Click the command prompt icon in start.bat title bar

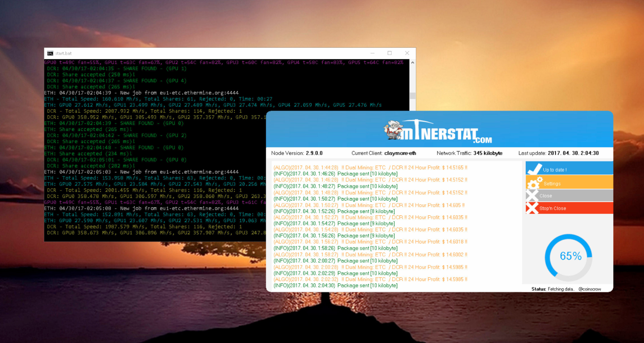tap(50, 53)
